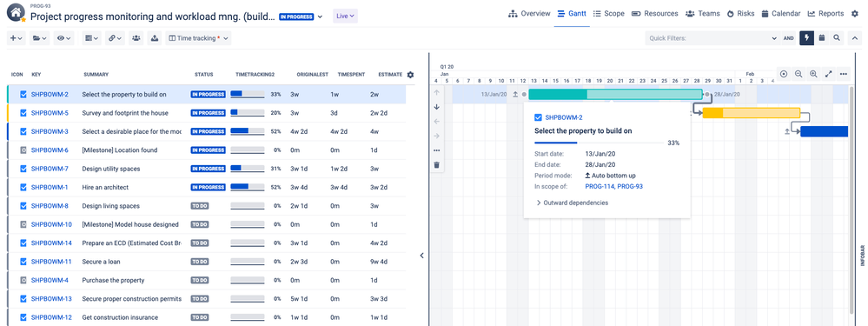Viewport: 868px width, 326px height.
Task: Toggle the AND filter operator button
Action: pos(789,38)
